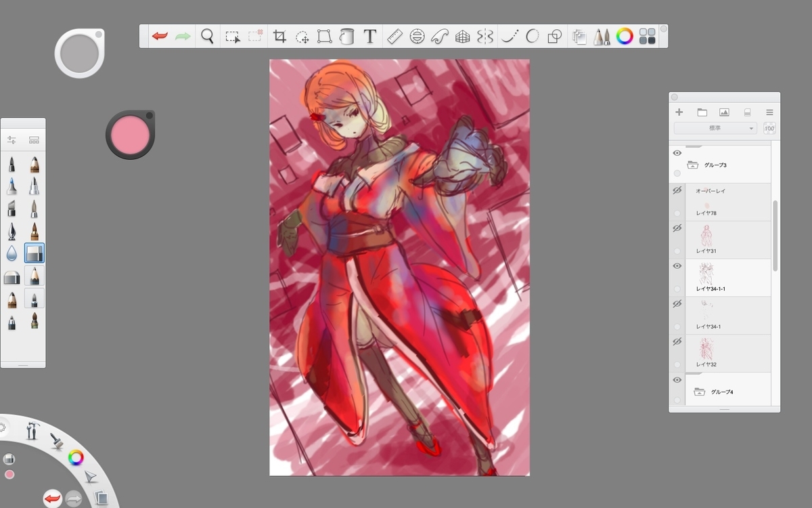Click the pink color puck
This screenshot has width=812, height=508.
pyautogui.click(x=129, y=133)
